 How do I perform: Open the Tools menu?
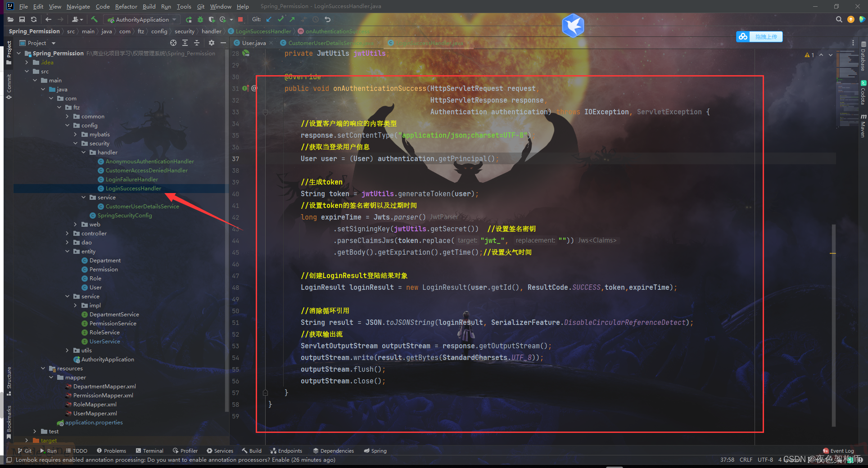coord(184,6)
